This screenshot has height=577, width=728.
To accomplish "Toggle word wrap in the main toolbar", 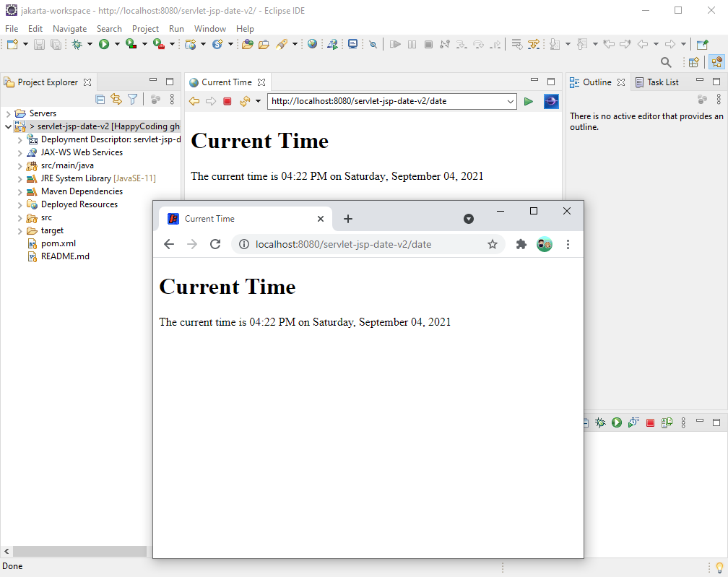I will pos(517,44).
